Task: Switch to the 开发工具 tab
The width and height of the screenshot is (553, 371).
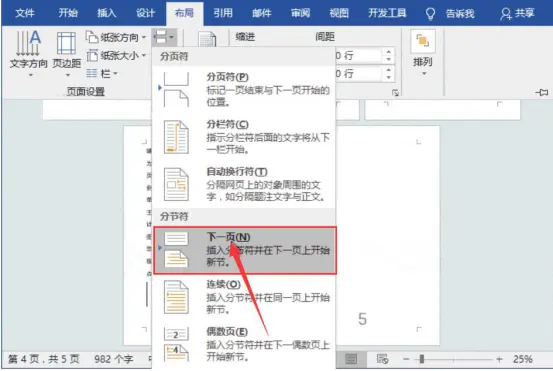Action: pyautogui.click(x=387, y=13)
